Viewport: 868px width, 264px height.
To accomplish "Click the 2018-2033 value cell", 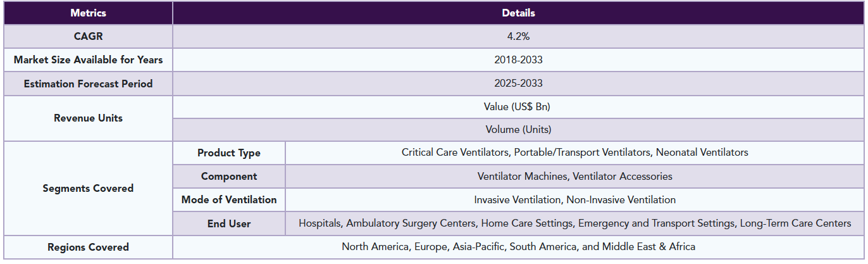I will [518, 60].
